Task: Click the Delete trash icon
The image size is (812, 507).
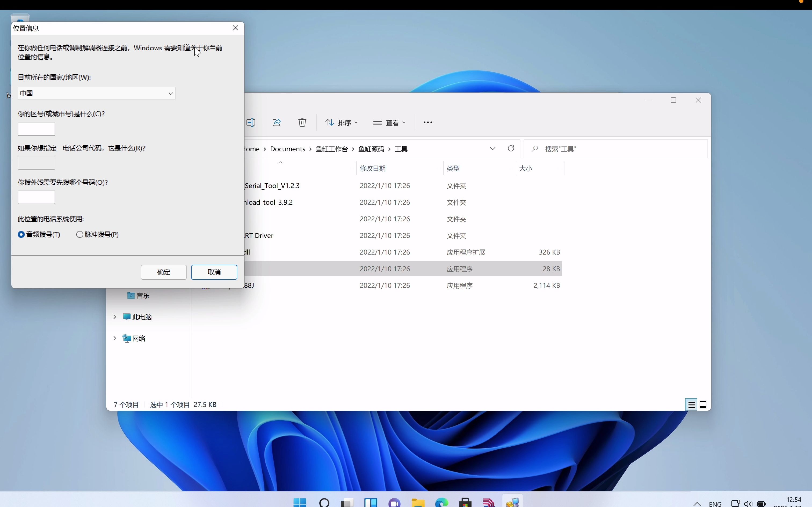Action: 302,122
